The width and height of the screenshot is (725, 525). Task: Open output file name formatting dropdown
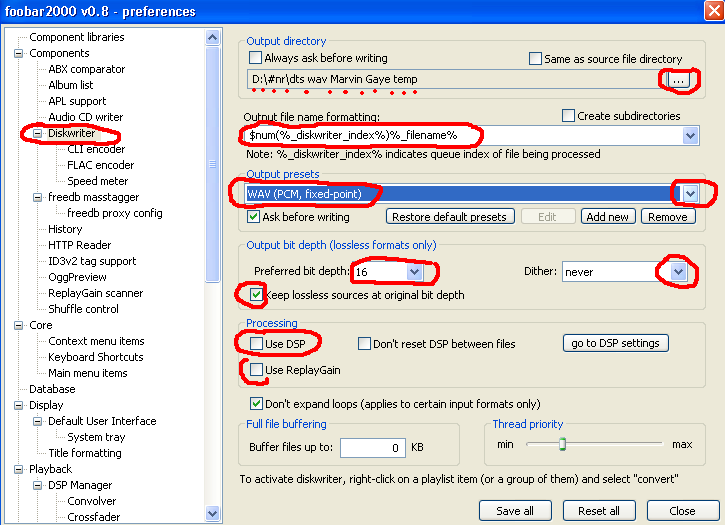(690, 136)
